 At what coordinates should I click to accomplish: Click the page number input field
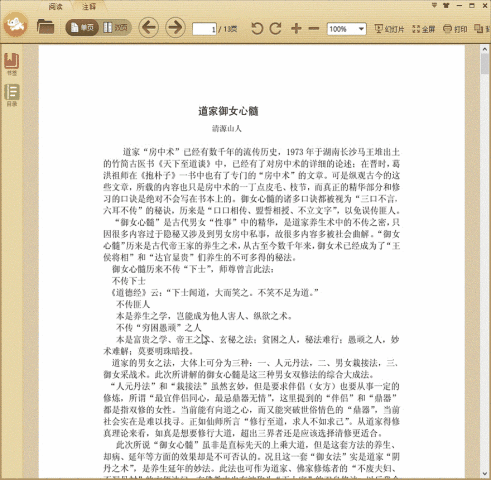coord(204,29)
